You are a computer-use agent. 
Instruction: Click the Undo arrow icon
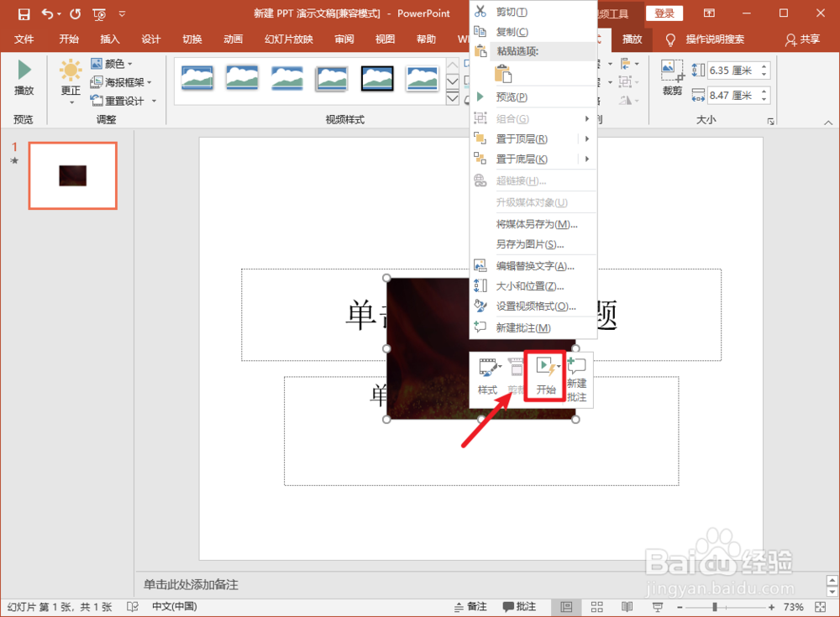click(46, 13)
